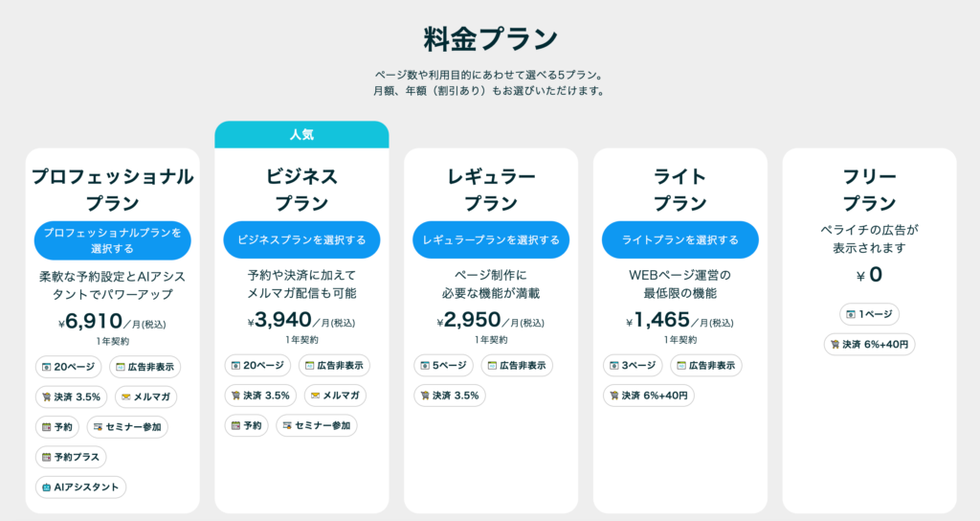Click the 3ページ page icon in Light plan

(613, 366)
